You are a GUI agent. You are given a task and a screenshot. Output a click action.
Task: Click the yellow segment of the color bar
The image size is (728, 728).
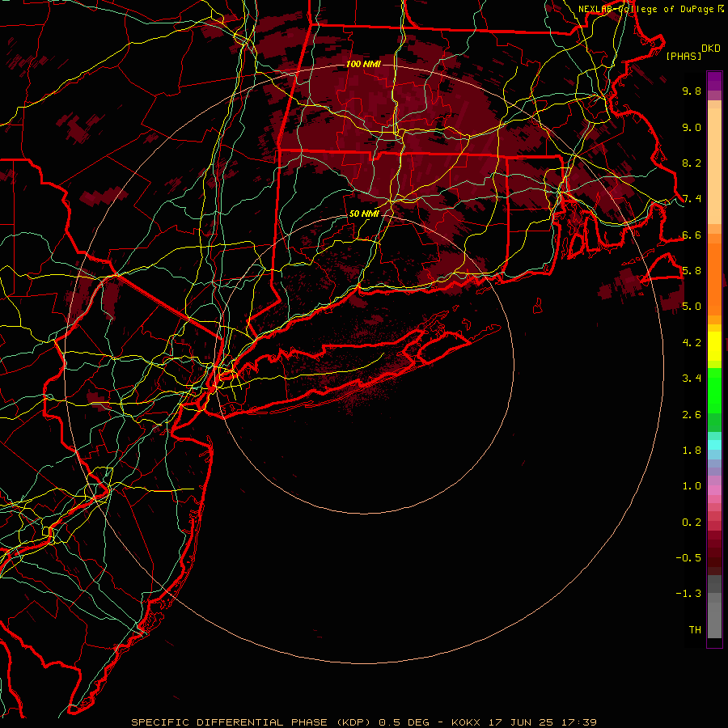pos(714,346)
